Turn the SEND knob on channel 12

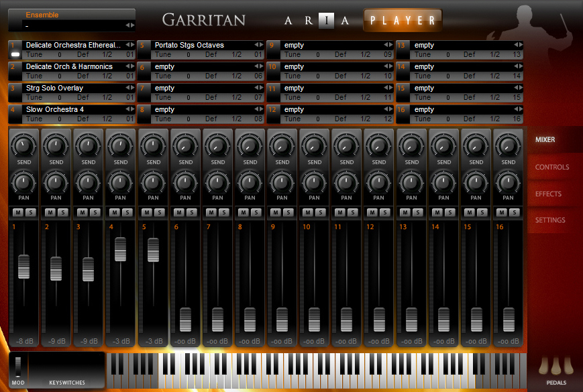[x=378, y=145]
